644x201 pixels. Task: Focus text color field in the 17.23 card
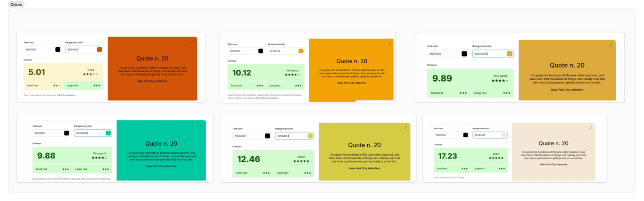point(452,135)
